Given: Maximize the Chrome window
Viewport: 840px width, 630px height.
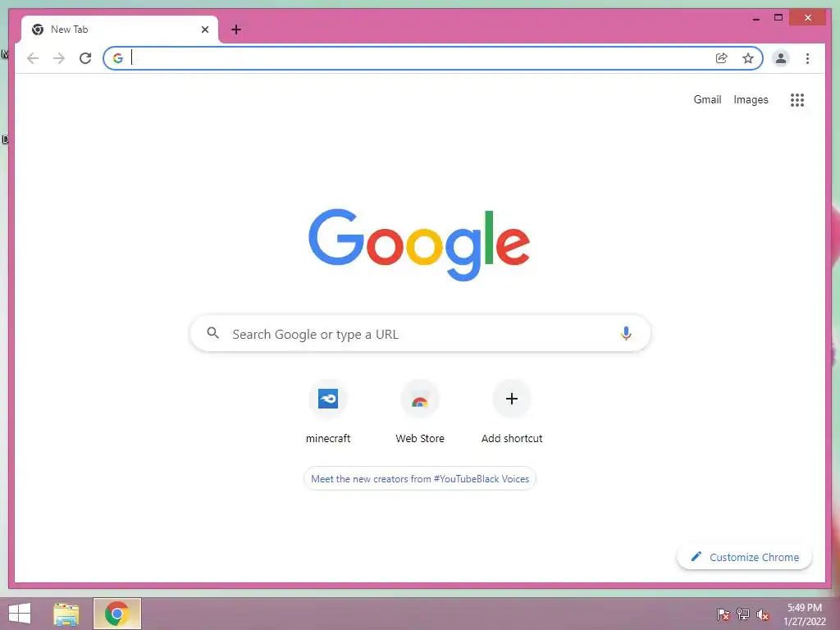Looking at the screenshot, I should point(778,18).
